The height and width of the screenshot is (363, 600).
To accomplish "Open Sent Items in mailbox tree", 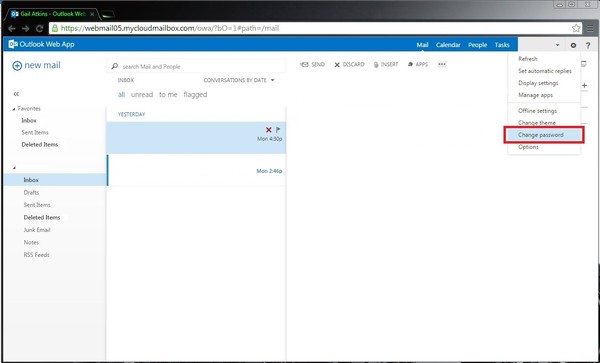I will (x=37, y=205).
